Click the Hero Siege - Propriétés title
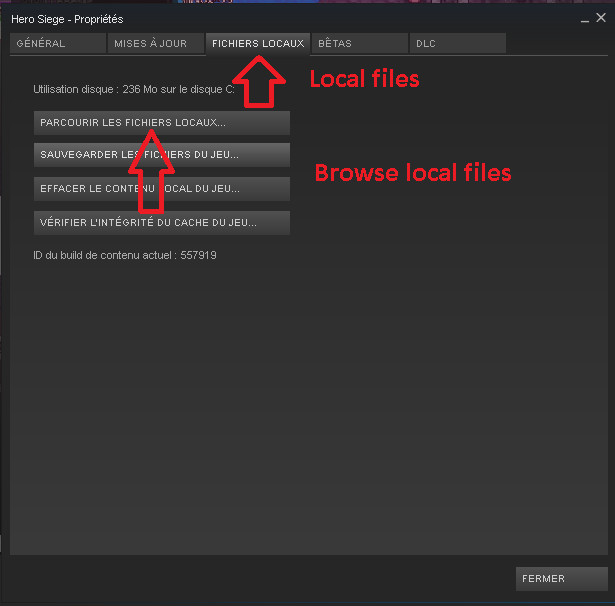This screenshot has height=606, width=615. tap(67, 19)
